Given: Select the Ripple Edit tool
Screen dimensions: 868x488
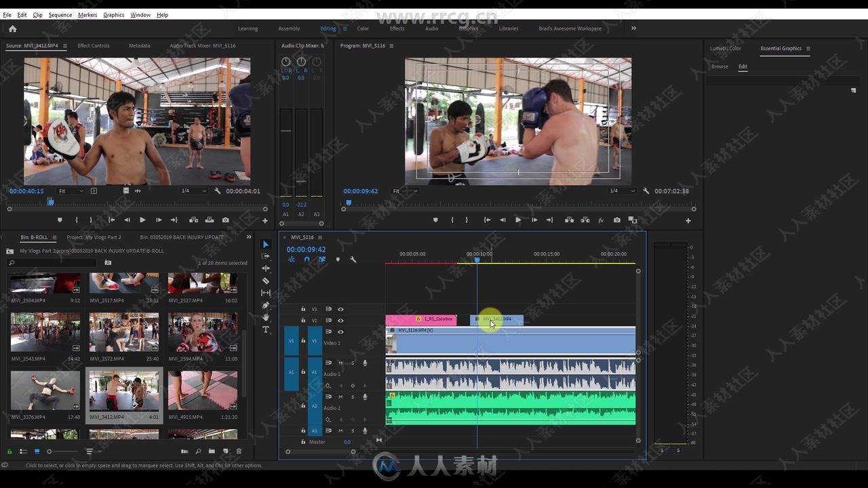Looking at the screenshot, I should point(266,268).
